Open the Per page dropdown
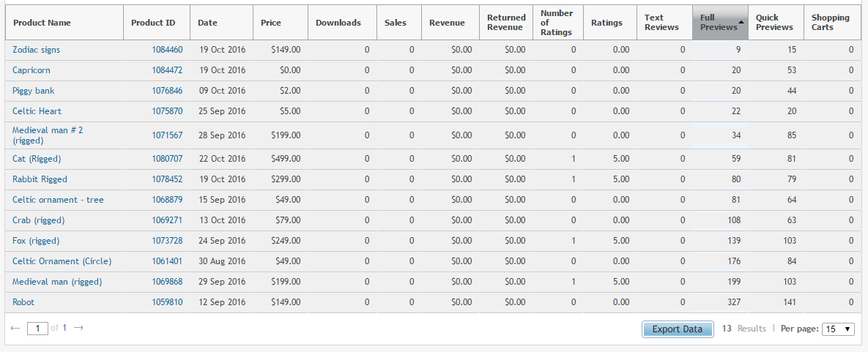Screen dimensions: 868x352 point(839,329)
